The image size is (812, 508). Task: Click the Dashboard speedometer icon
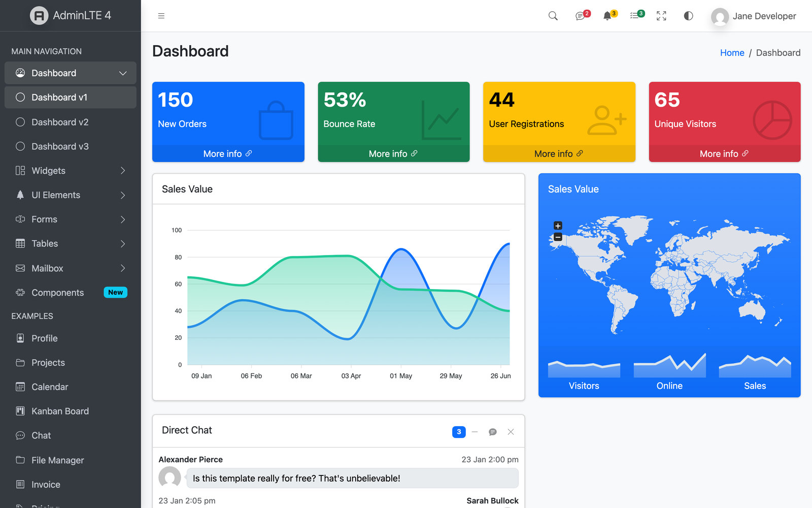pyautogui.click(x=20, y=73)
